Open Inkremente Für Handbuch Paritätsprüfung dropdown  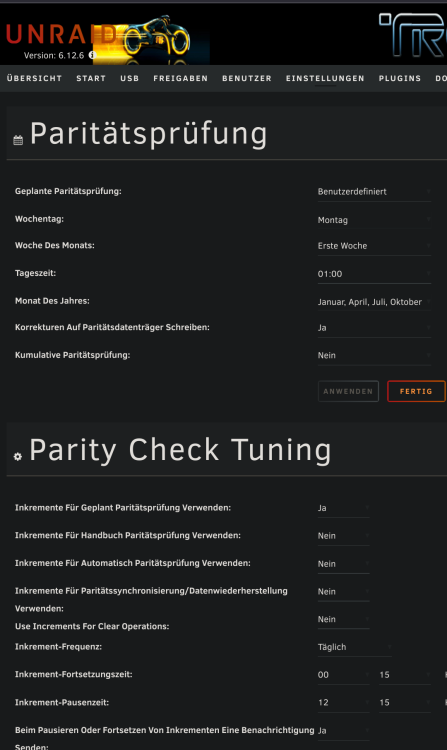pos(344,536)
